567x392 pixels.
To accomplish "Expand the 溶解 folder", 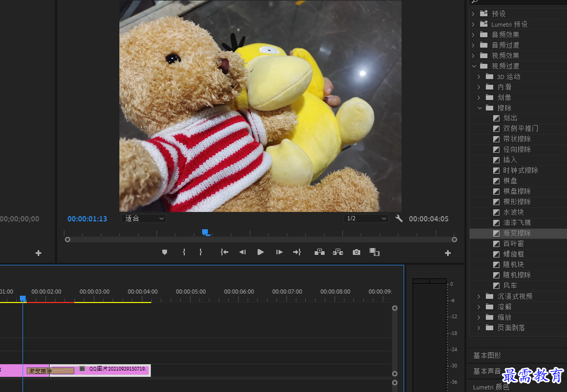I will [x=479, y=307].
